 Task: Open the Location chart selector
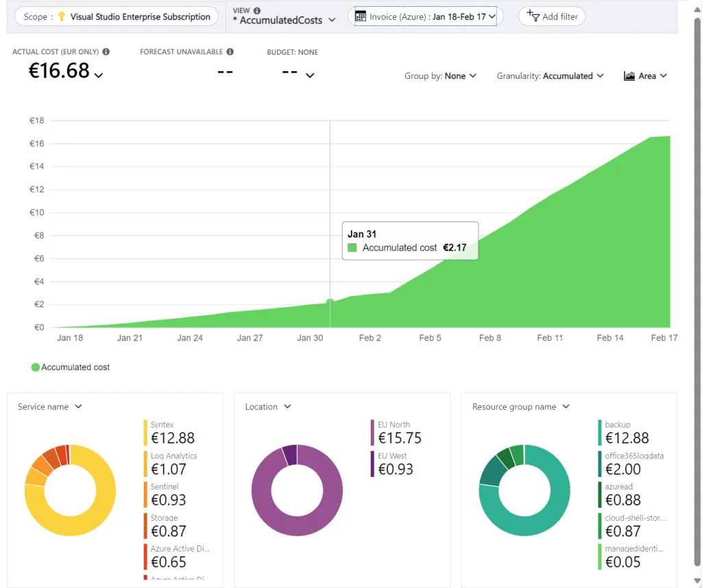tap(268, 406)
